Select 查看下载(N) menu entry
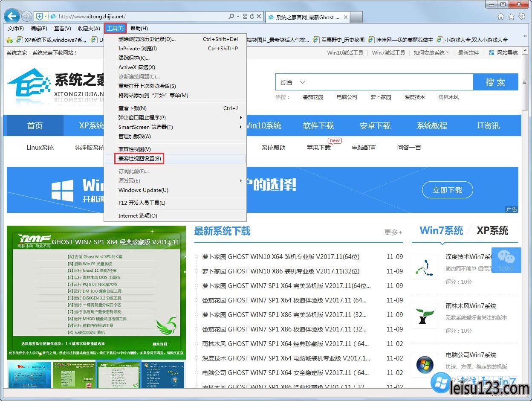This screenshot has height=401, width=532. (175, 108)
